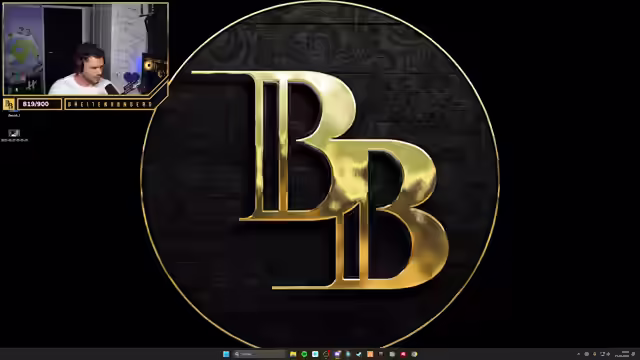Open the last round gray taskbar icon
640x360 pixels.
point(414,354)
